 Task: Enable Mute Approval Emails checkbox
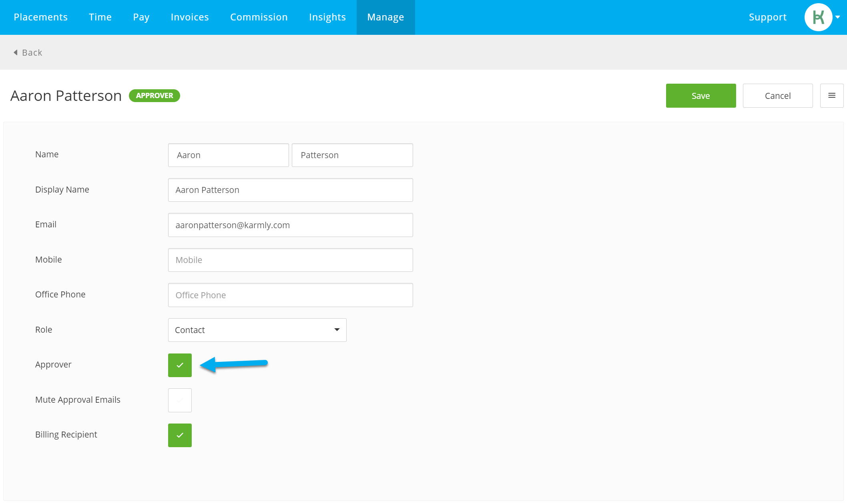[180, 400]
